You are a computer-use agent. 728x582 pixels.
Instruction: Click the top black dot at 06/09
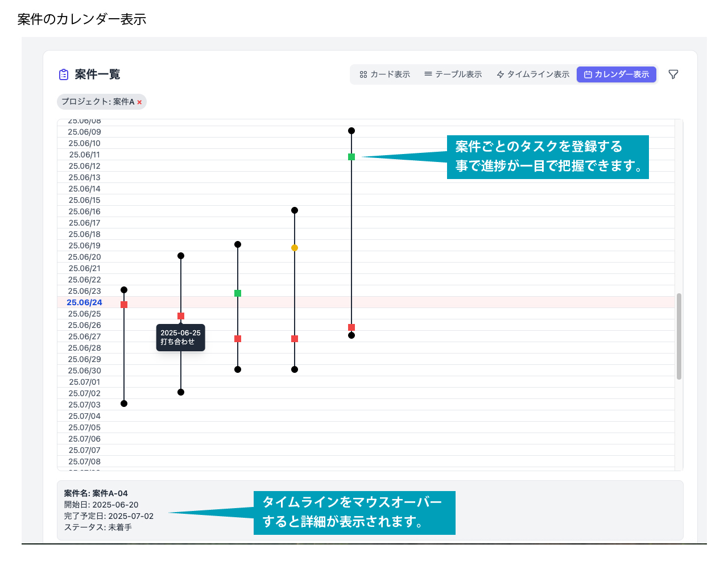[x=351, y=131]
